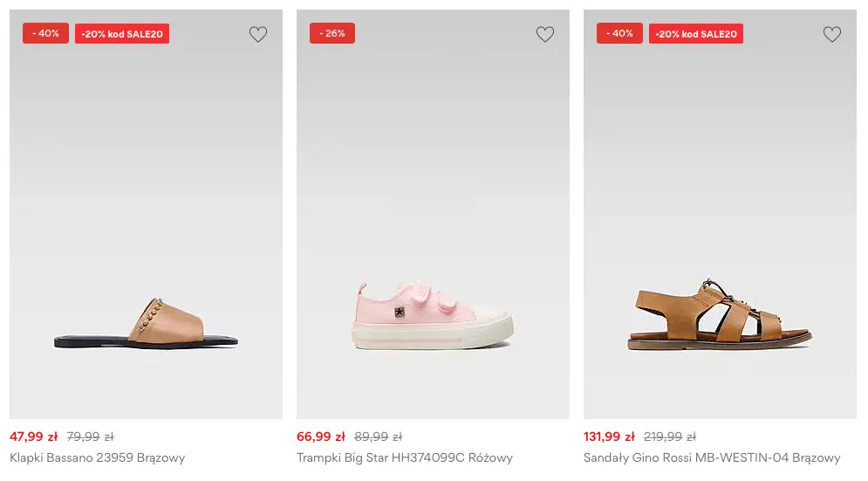The width and height of the screenshot is (868, 481).
Task: Click the -40% badge on Gino Rossi sandals
Action: [619, 33]
